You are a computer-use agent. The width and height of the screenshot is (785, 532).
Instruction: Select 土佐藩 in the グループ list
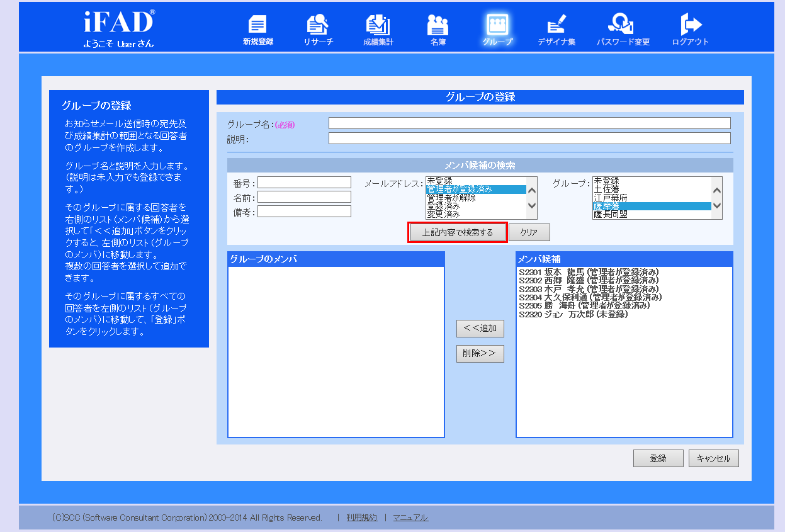point(607,189)
